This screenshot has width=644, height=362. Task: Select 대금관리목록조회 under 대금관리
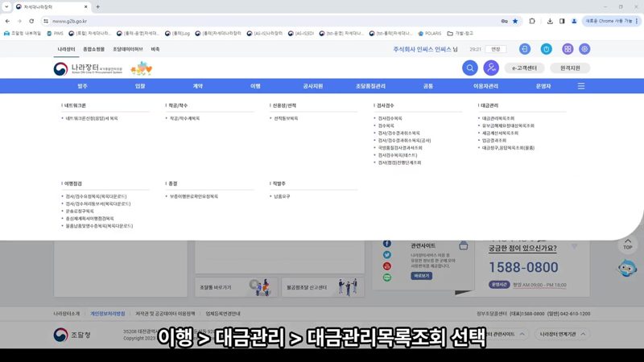[x=498, y=118]
